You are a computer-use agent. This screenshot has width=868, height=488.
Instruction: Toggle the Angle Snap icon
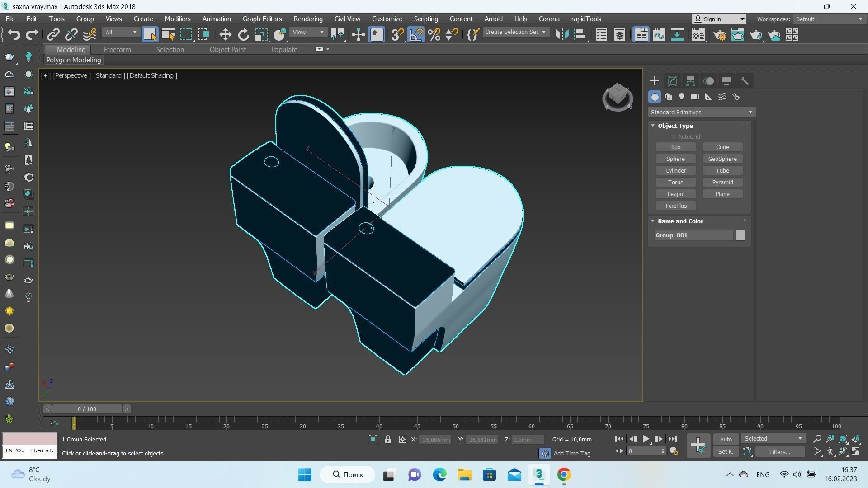tap(416, 35)
